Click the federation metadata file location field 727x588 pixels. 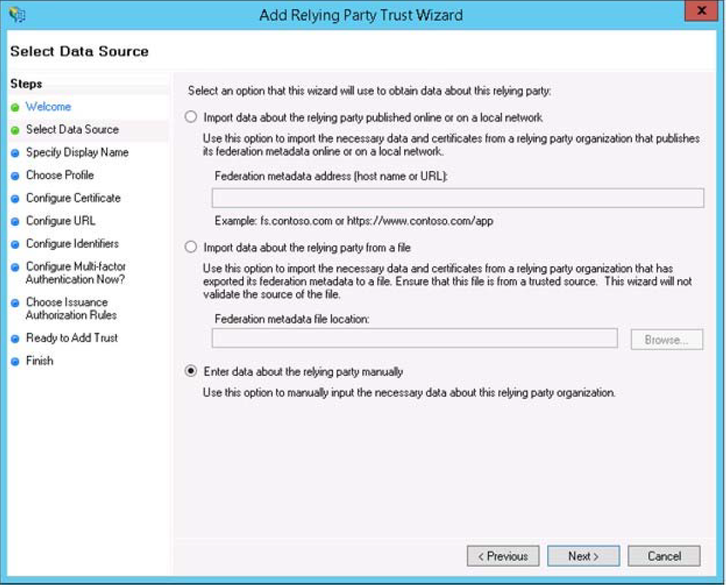(x=414, y=338)
